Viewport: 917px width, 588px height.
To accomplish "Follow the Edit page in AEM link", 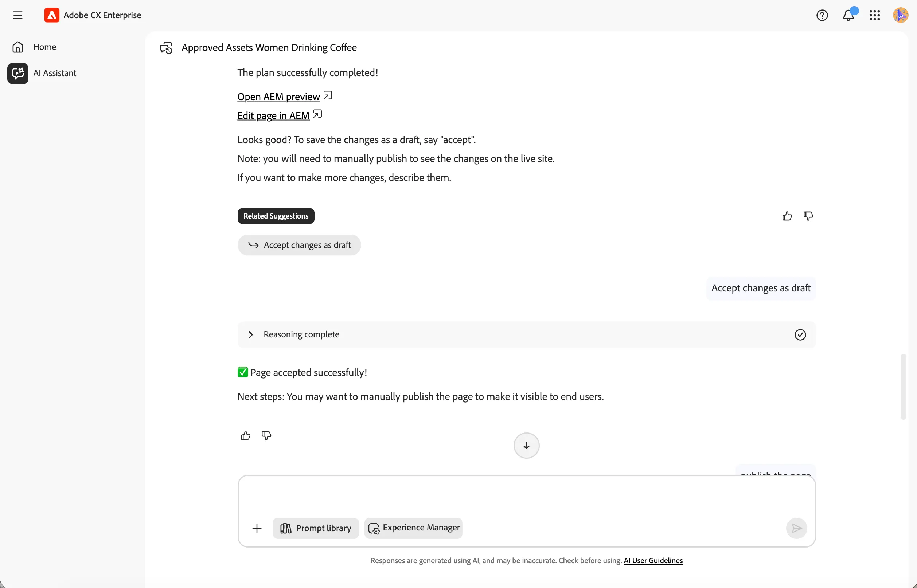I will point(273,115).
